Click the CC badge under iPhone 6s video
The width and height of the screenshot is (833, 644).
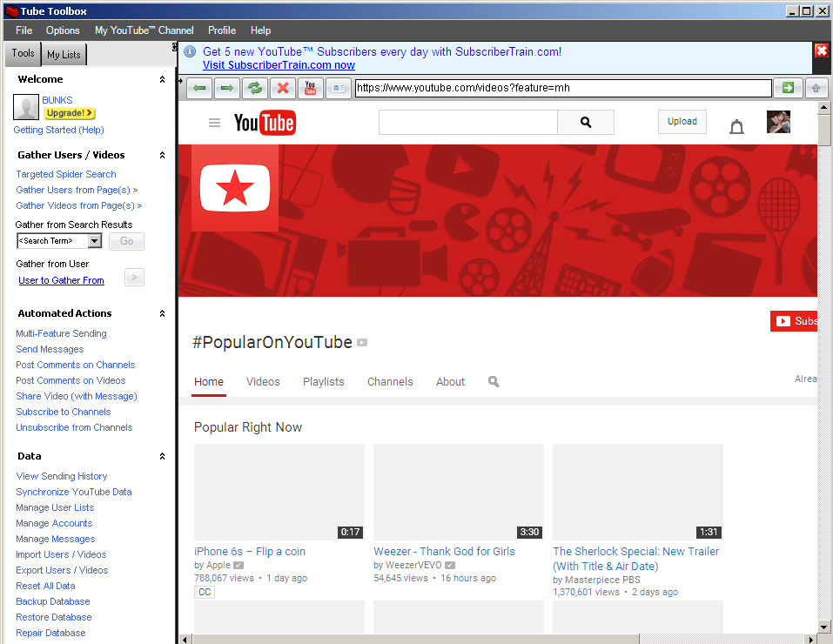[x=205, y=592]
